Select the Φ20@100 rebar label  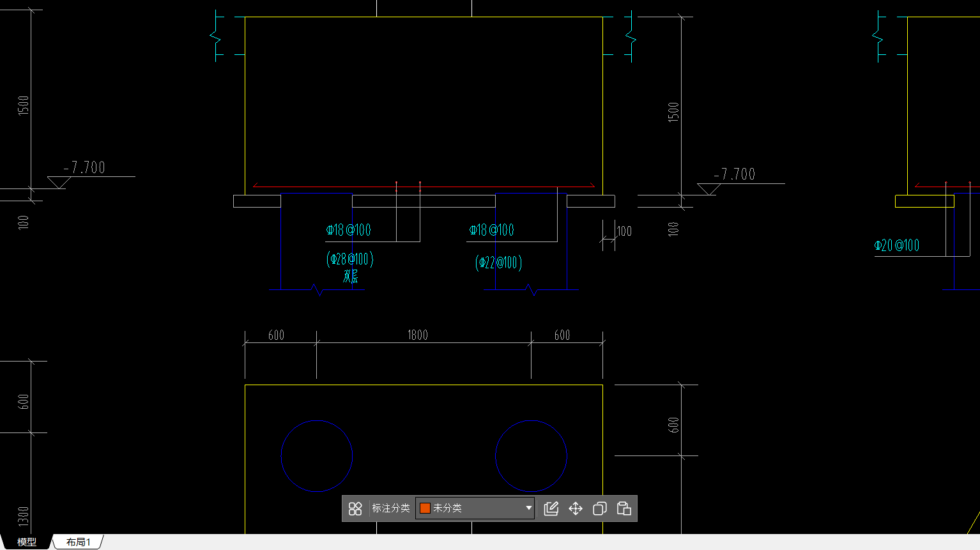coord(897,245)
